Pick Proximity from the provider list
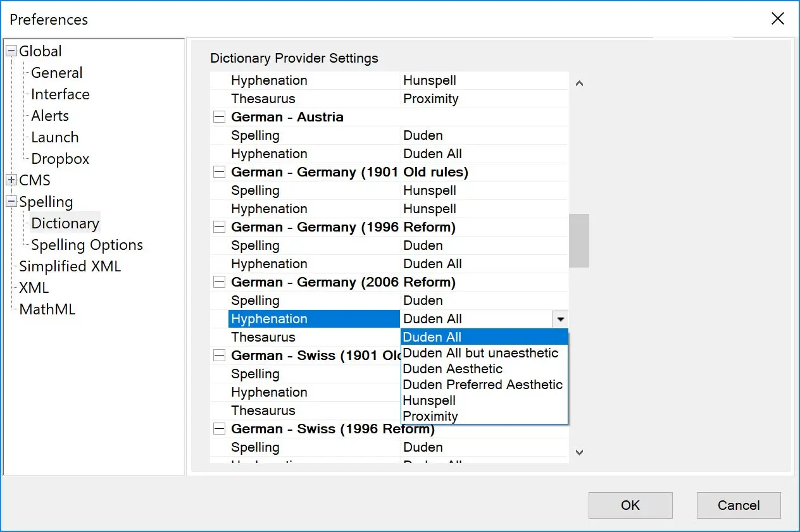Viewport: 800px width, 532px height. pos(431,416)
